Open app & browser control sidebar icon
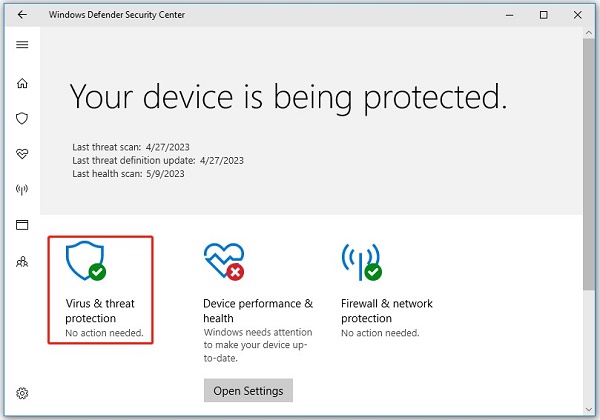 tap(22, 225)
